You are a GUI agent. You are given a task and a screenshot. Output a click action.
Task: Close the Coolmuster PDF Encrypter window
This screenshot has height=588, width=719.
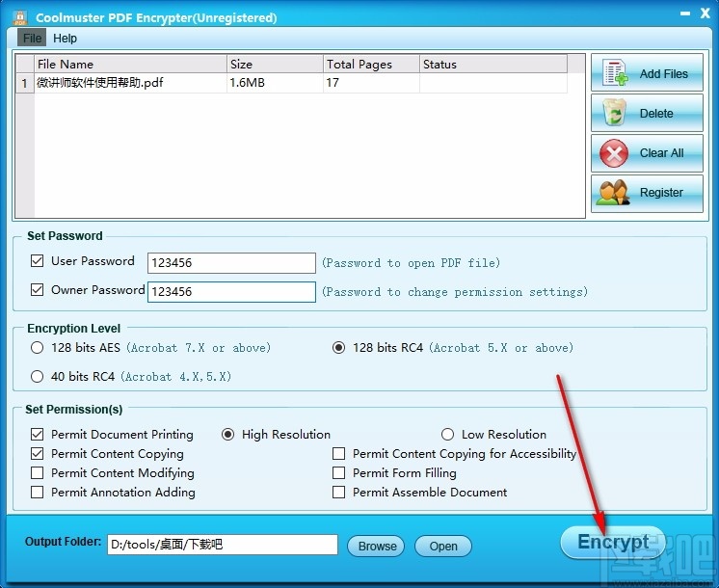706,13
